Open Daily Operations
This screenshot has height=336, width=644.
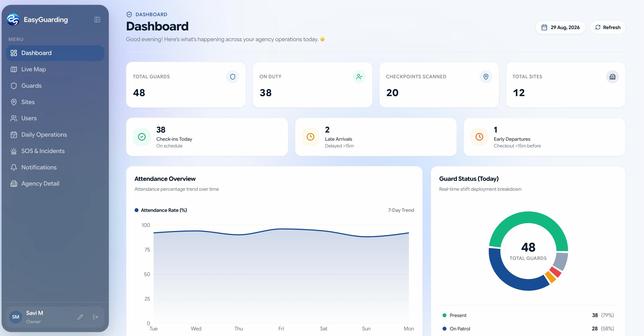pos(55,135)
